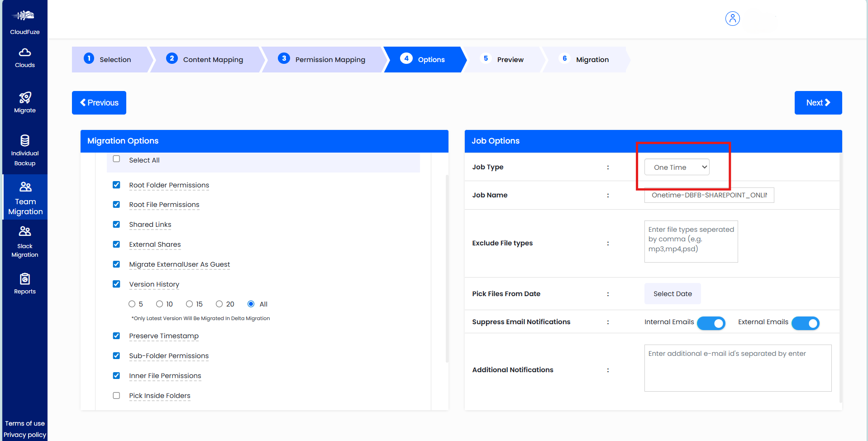This screenshot has height=441, width=868.
Task: Enable the Pick Inside Folders option
Action: click(x=116, y=395)
